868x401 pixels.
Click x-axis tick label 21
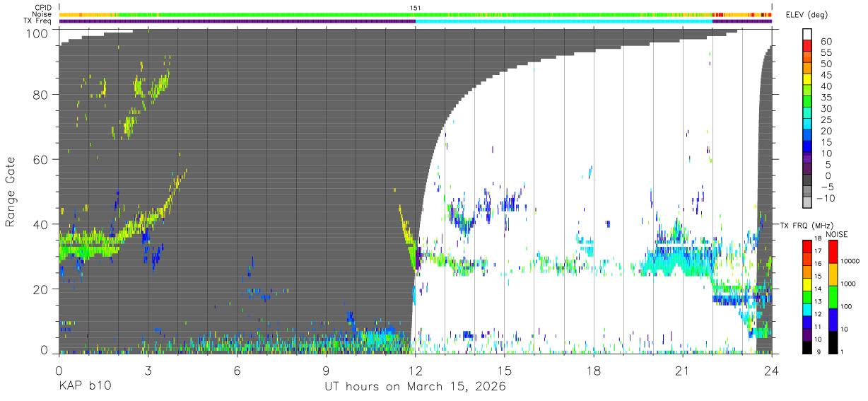(x=682, y=370)
